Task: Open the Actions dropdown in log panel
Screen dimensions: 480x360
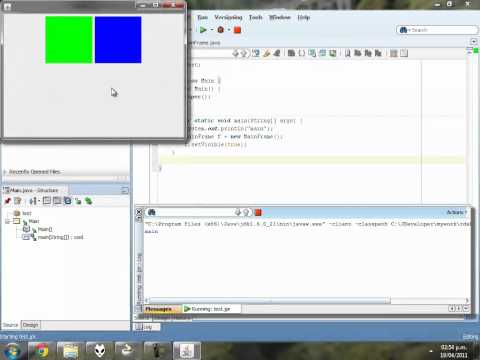Action: coord(457,212)
